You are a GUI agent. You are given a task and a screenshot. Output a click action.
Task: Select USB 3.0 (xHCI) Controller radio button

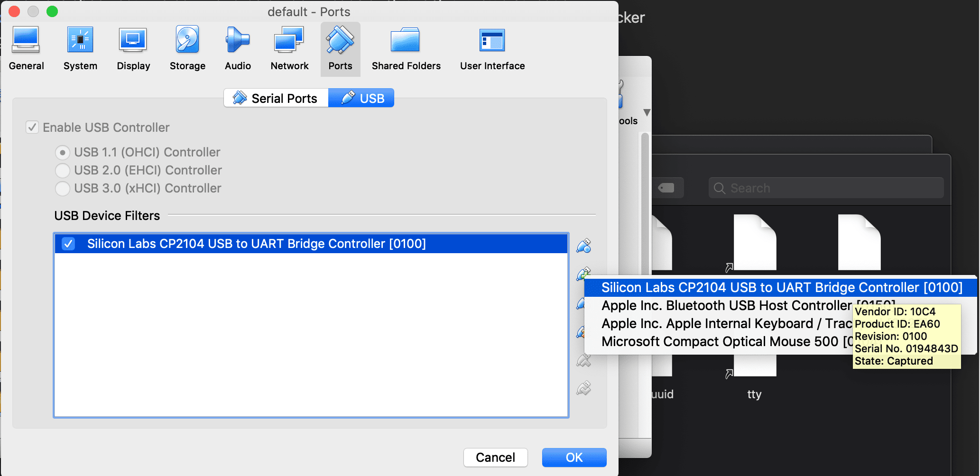[x=62, y=189]
